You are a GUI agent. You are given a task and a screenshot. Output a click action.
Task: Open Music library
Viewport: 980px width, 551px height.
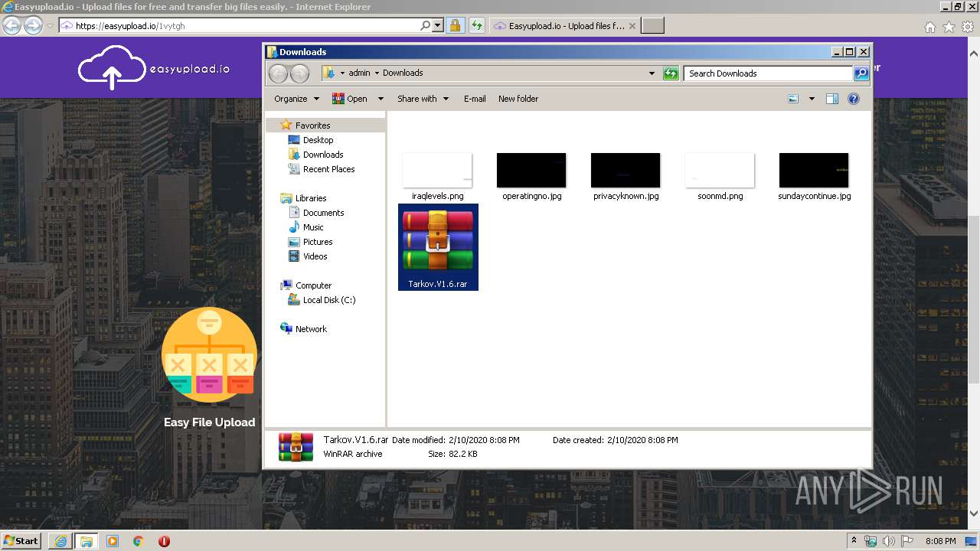[306, 227]
